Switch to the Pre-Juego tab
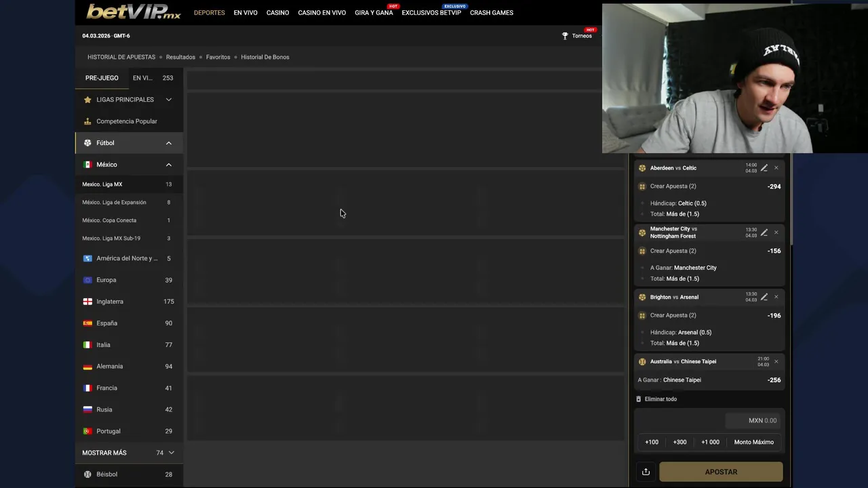This screenshot has height=488, width=868. (x=102, y=78)
